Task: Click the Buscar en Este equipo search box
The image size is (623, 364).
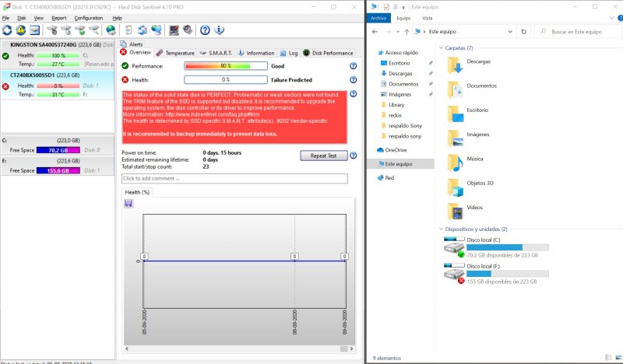Action: pos(578,32)
